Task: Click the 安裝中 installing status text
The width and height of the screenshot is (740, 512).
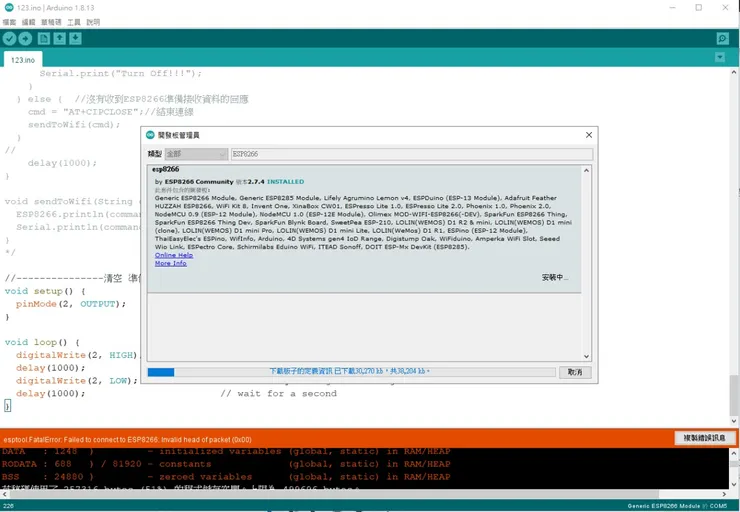Action: (555, 277)
